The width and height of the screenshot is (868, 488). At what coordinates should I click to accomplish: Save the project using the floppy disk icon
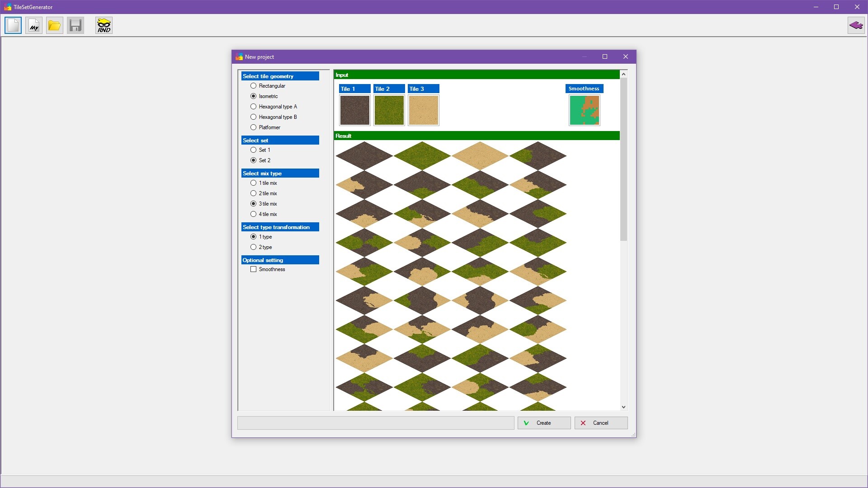click(75, 25)
